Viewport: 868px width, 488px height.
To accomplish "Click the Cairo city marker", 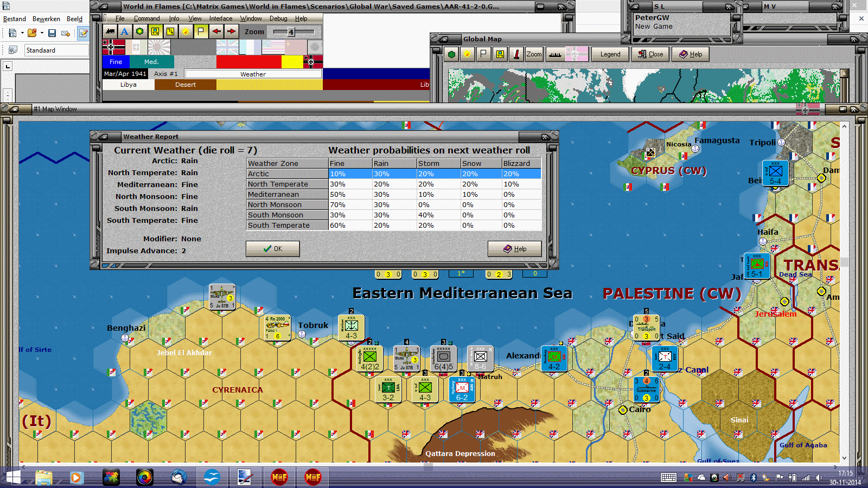I will coord(623,410).
